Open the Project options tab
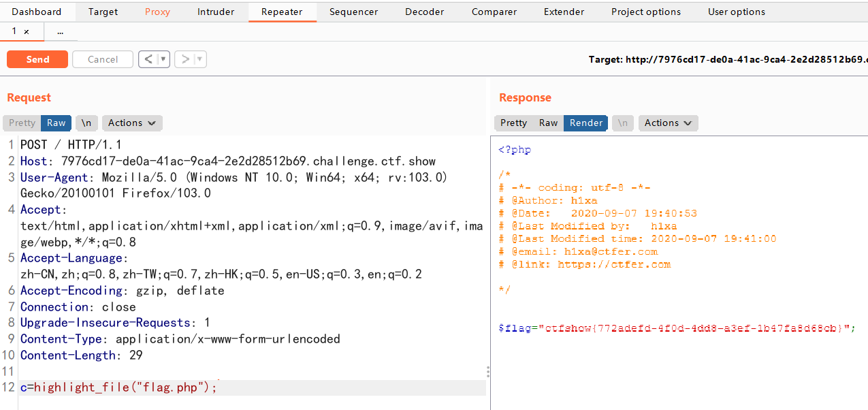The height and width of the screenshot is (410, 868). point(645,12)
